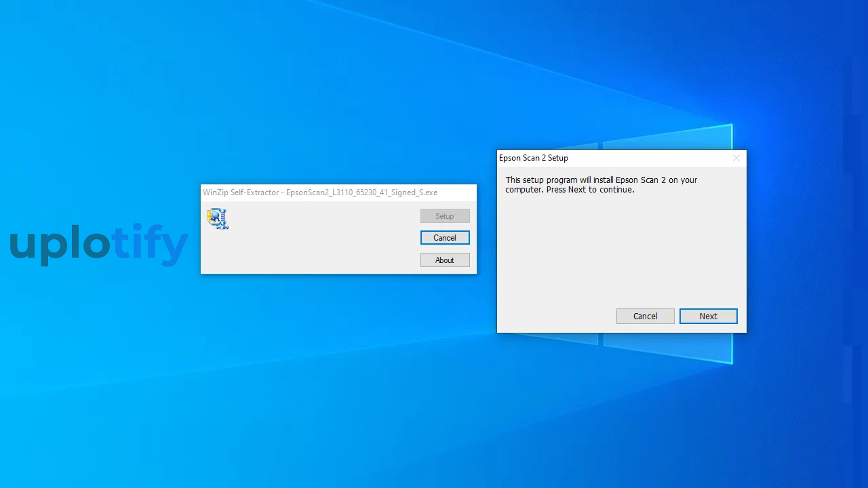The image size is (868, 488).
Task: Click Next in Epson Scan 2 Setup
Action: point(708,316)
